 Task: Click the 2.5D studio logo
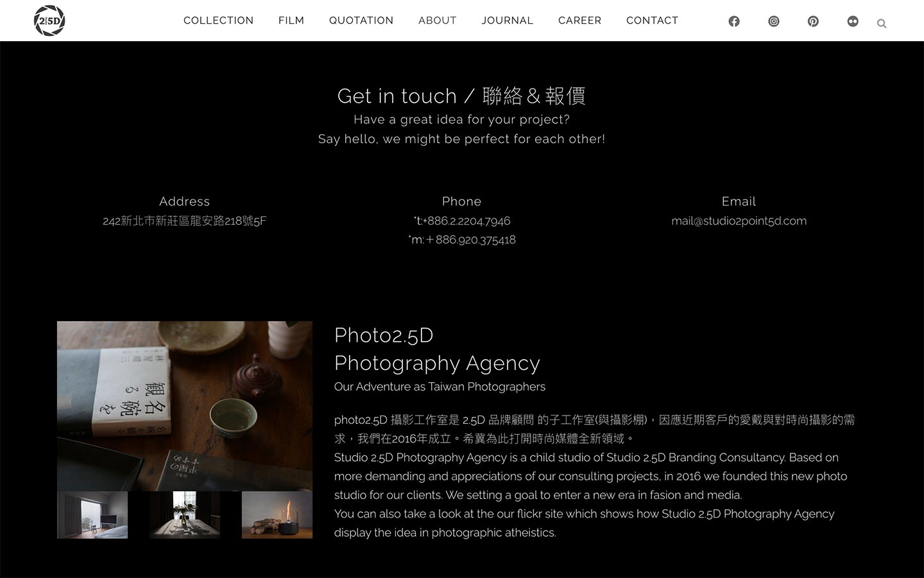coord(49,21)
